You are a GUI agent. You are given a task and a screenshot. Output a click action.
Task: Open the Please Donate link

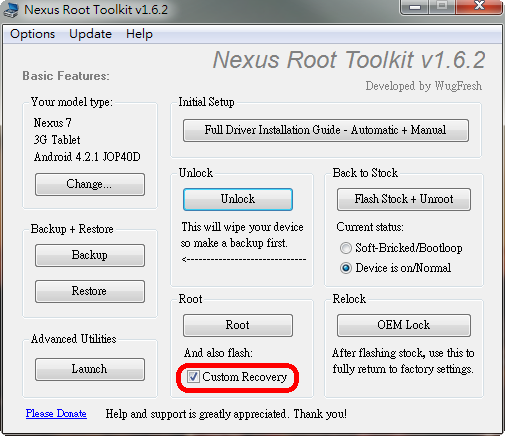[x=56, y=413]
